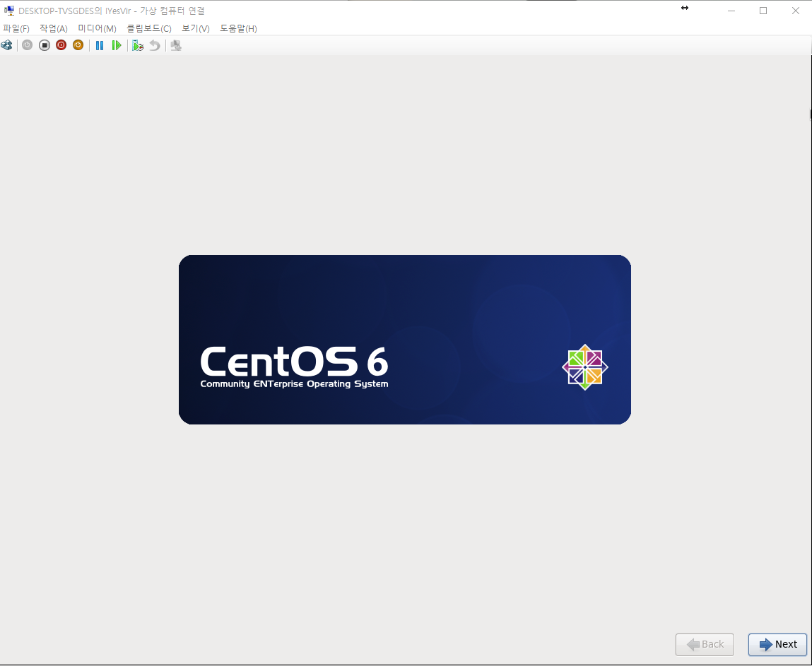Viewport: 812px width, 666px height.
Task: Click the grayed Enhanced Session toolbar icon
Action: coord(176,45)
